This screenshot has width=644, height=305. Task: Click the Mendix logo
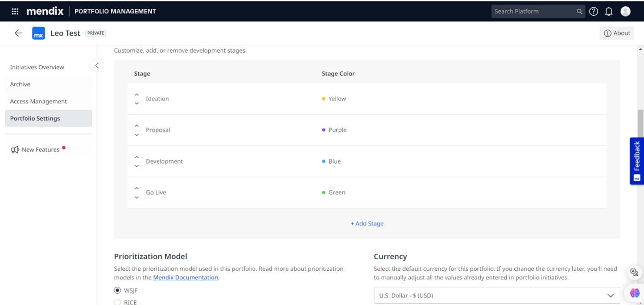click(45, 11)
